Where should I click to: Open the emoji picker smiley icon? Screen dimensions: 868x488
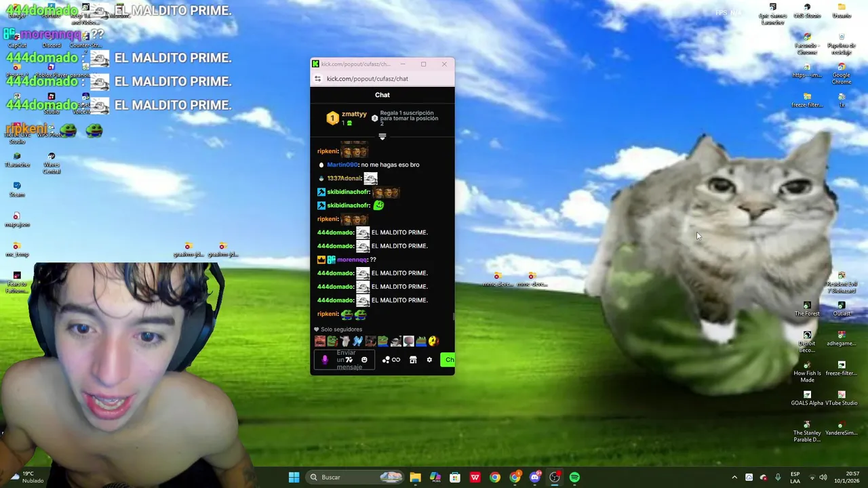click(364, 360)
